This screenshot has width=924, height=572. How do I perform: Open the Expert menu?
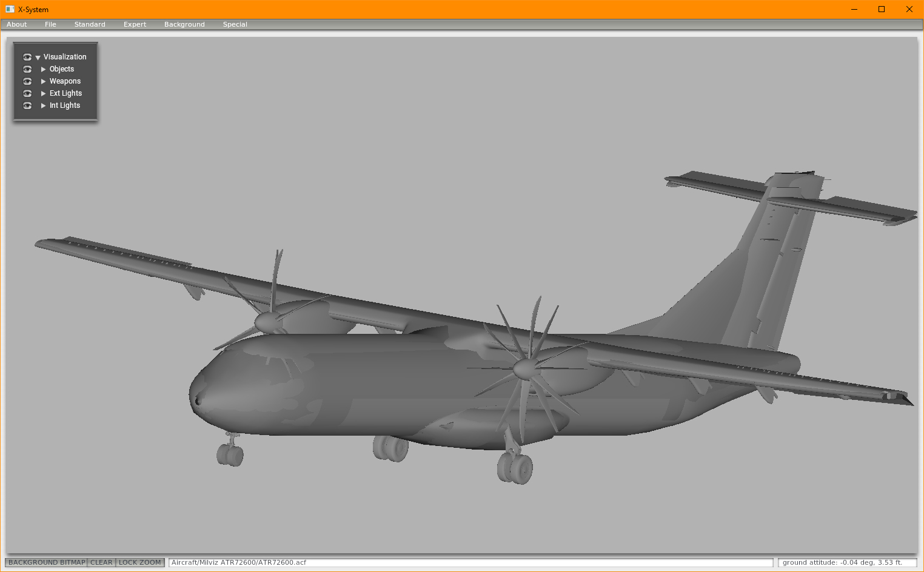point(134,24)
